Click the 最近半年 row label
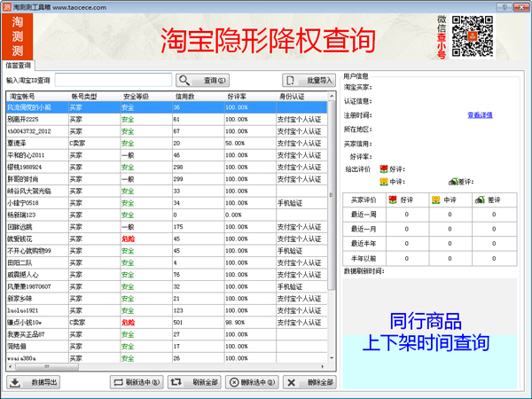The height and width of the screenshot is (399, 532). click(x=364, y=244)
